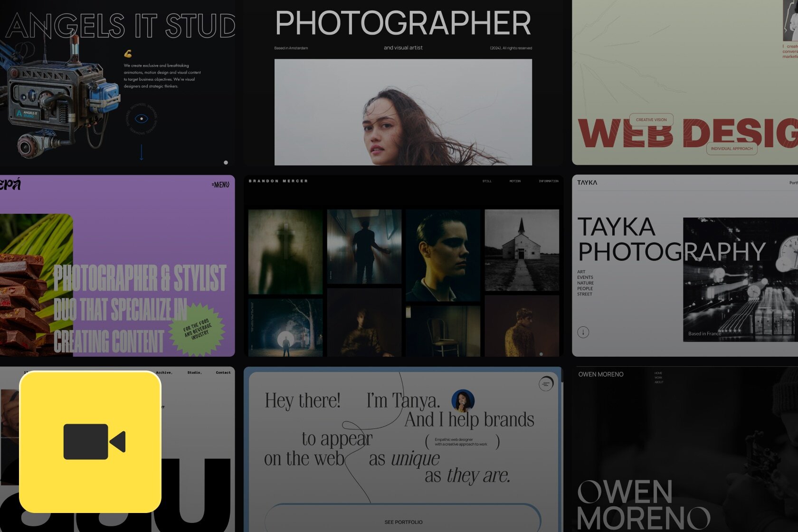The height and width of the screenshot is (532, 798).
Task: Select the NATURE category in Tayka template
Action: tap(586, 283)
